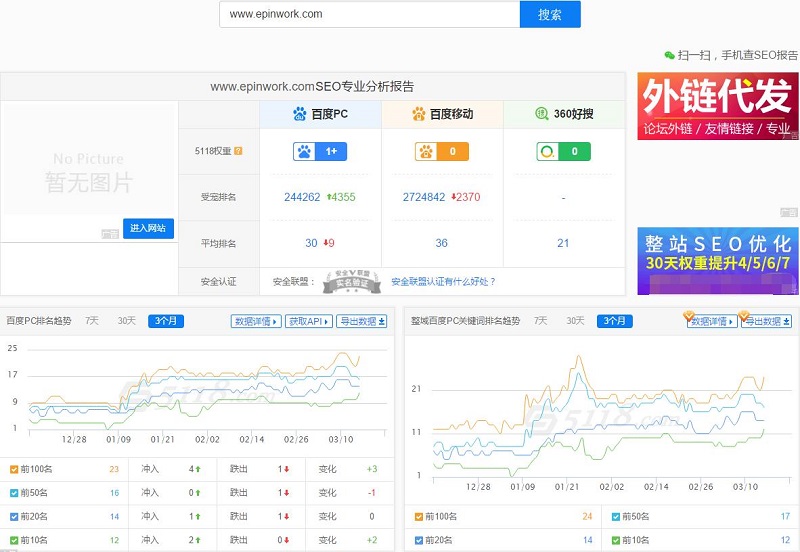The height and width of the screenshot is (552, 800).
Task: Toggle 前50名 checkbox under right keyword chart
Action: (x=616, y=517)
